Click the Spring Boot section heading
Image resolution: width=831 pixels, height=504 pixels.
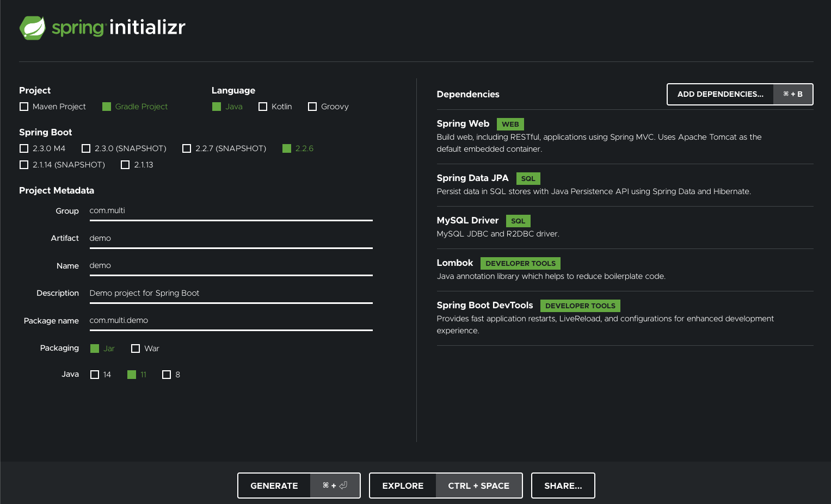(x=46, y=132)
